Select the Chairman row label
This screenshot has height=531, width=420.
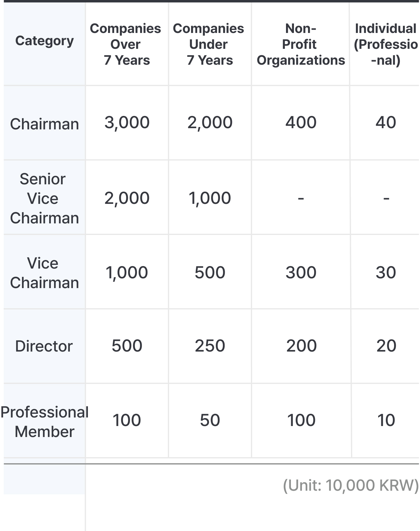(45, 124)
